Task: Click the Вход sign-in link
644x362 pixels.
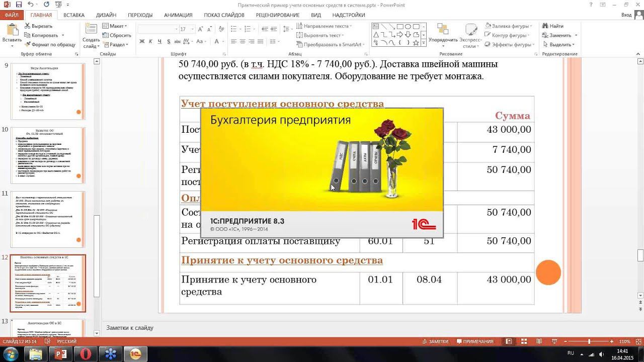Action: (x=626, y=15)
